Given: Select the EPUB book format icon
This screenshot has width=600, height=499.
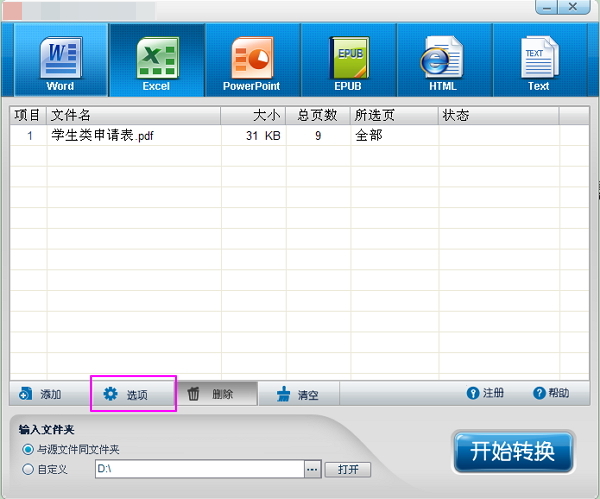Looking at the screenshot, I should pos(348,60).
